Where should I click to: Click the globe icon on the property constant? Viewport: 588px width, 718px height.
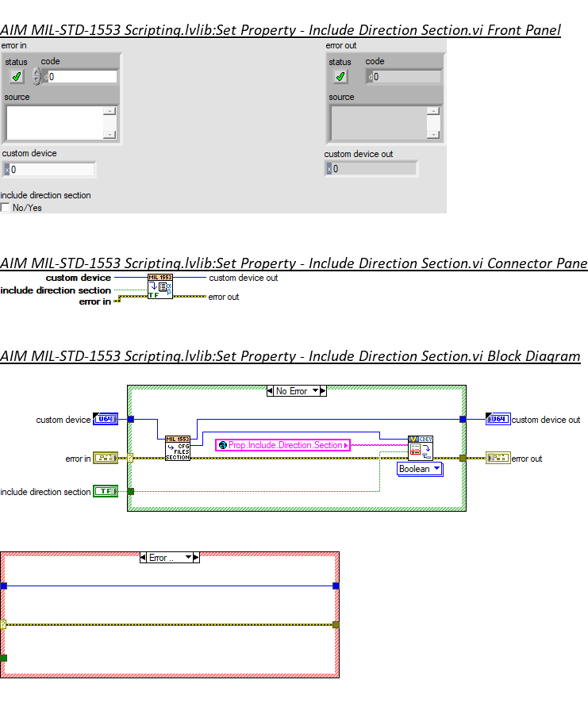click(223, 445)
